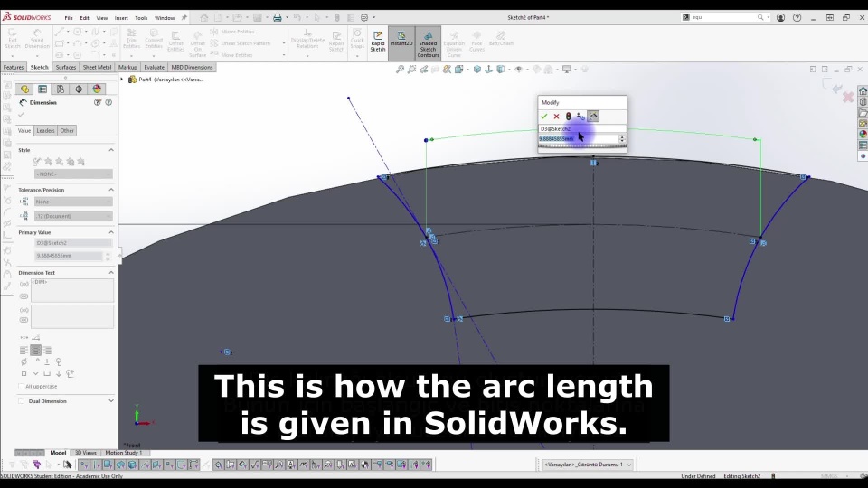Toggle the mark dimension for drawing icon in Modify
The height and width of the screenshot is (488, 868).
593,117
